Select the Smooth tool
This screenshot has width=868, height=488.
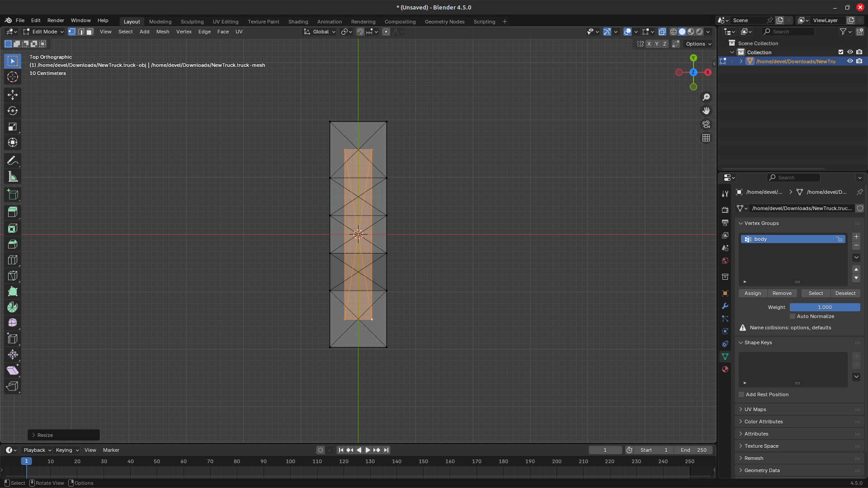point(13,323)
